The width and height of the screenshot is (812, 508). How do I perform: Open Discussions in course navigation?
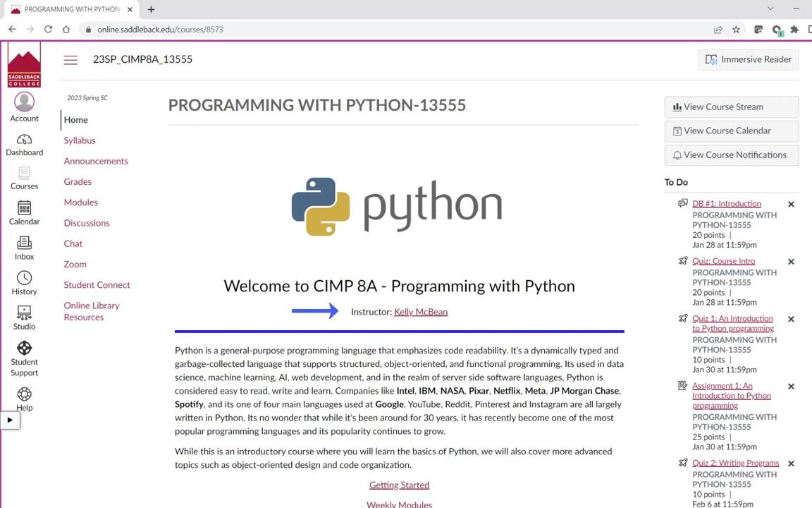pyautogui.click(x=87, y=223)
